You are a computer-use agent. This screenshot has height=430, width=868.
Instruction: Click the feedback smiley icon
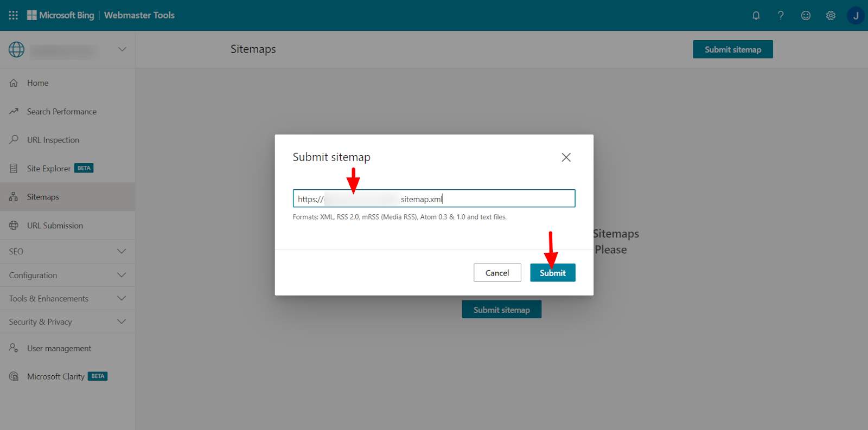click(806, 15)
